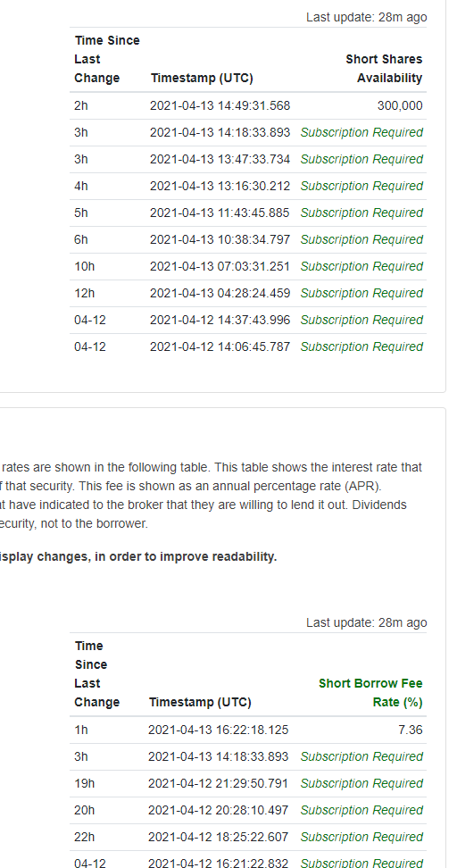This screenshot has width=457, height=868.
Task: Click Subscription Required beside 13:16:30.212 timestamp
Action: pyautogui.click(x=361, y=186)
